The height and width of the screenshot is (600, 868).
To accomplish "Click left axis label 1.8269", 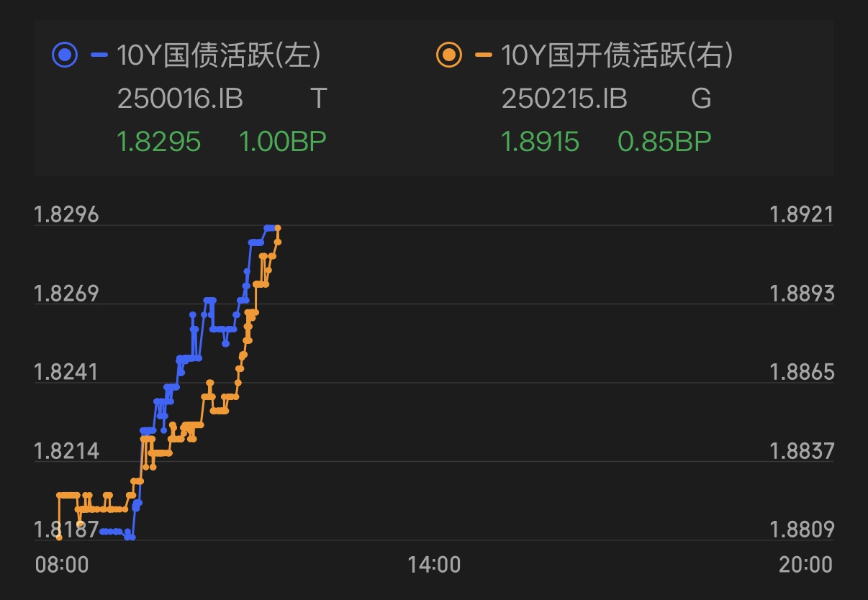I will [x=66, y=294].
